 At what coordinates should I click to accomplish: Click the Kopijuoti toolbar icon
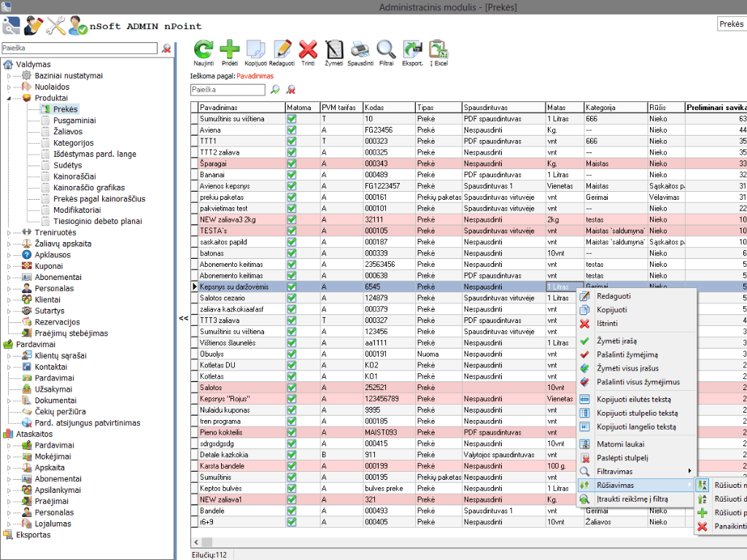(x=255, y=50)
